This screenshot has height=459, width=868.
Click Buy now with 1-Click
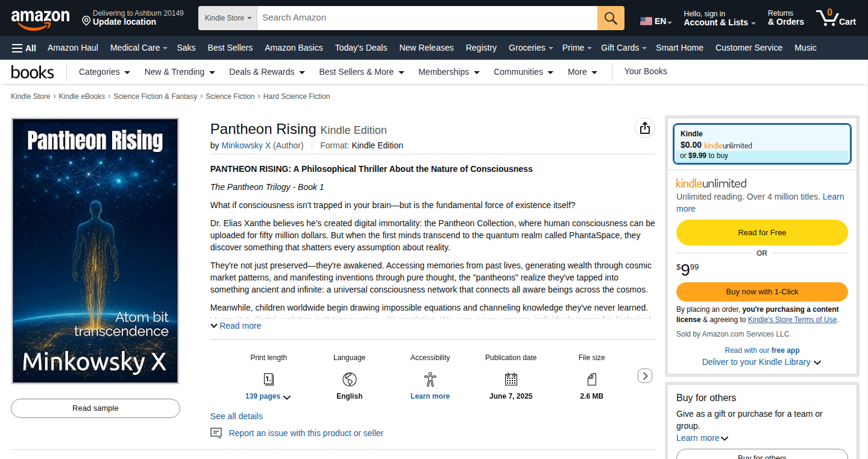pos(762,292)
